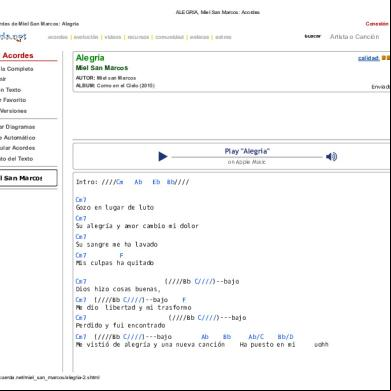Viewport: 391px width, 391px height.
Task: Open "Otras Versiones" in the sidebar
Action: pos(13,111)
